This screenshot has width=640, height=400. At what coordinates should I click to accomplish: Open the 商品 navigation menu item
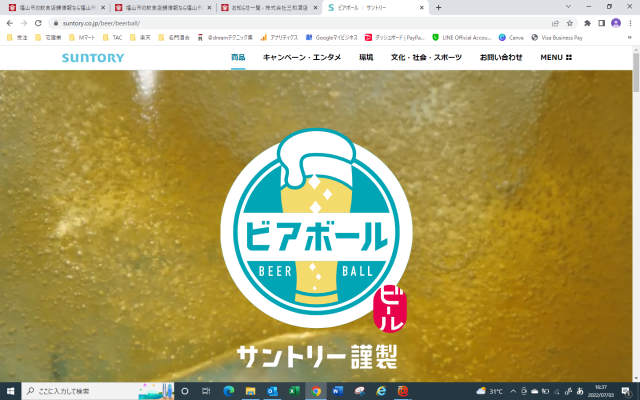click(238, 57)
